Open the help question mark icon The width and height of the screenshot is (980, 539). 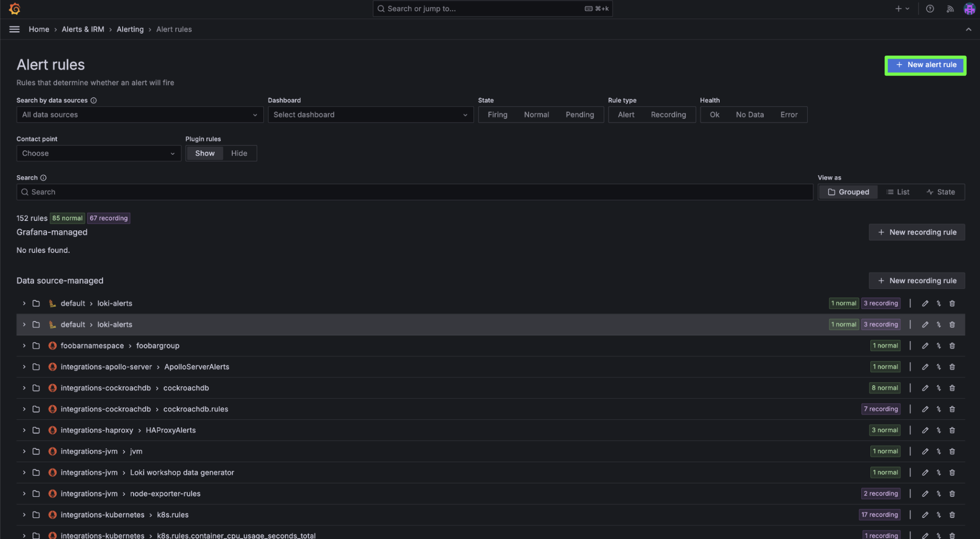click(929, 9)
